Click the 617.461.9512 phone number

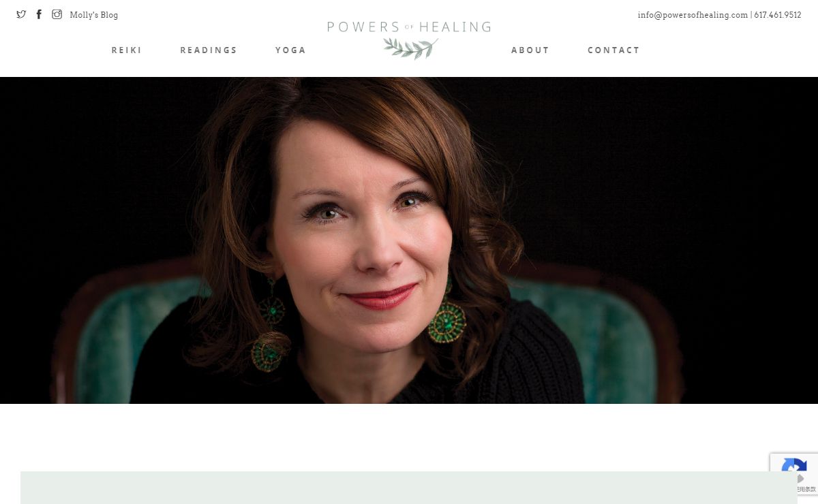[778, 15]
